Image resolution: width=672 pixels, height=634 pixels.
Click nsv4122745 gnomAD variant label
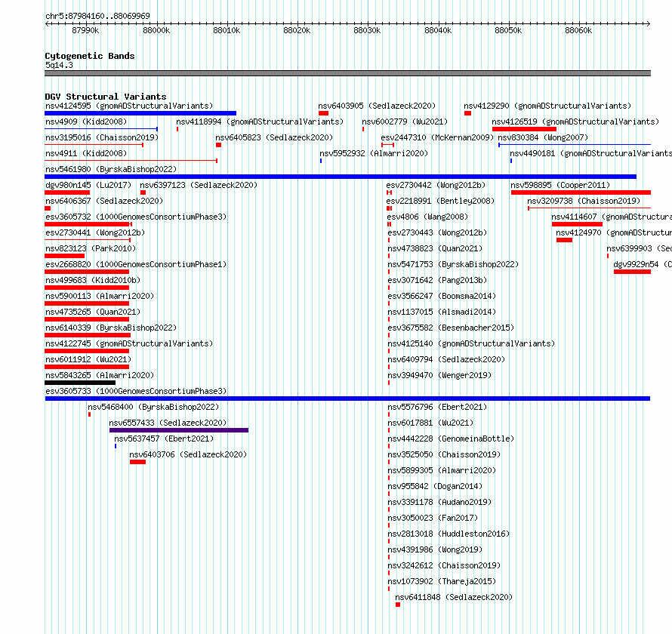[129, 343]
